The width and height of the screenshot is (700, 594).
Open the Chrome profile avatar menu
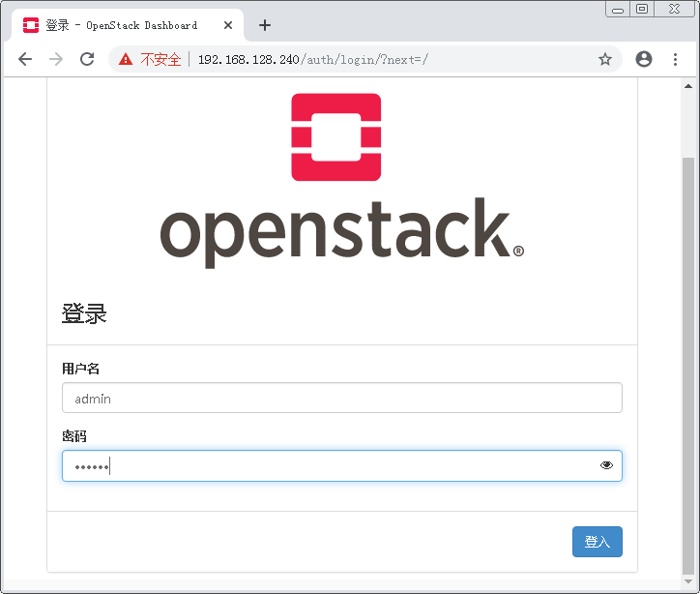point(643,59)
